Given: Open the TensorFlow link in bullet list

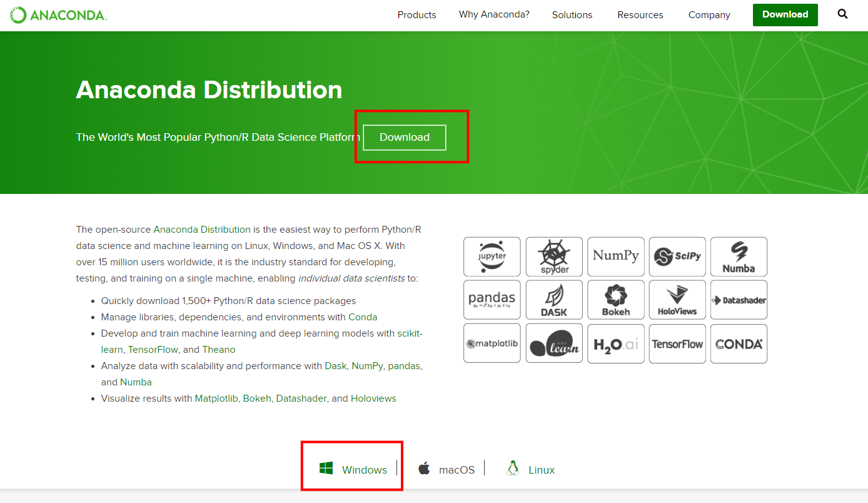Looking at the screenshot, I should (x=153, y=350).
